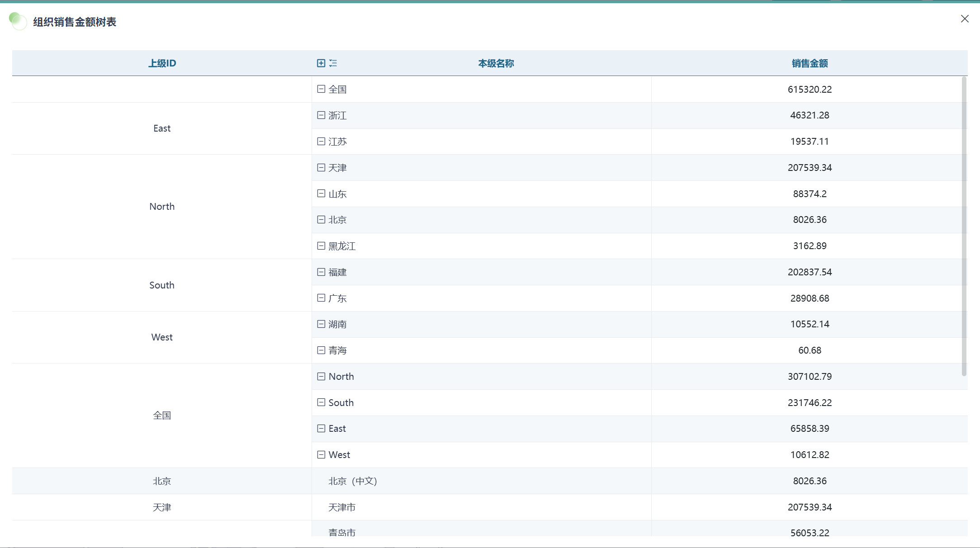Viewport: 980px width, 548px height.
Task: Toggle the 湖南 minus box
Action: [x=321, y=324]
